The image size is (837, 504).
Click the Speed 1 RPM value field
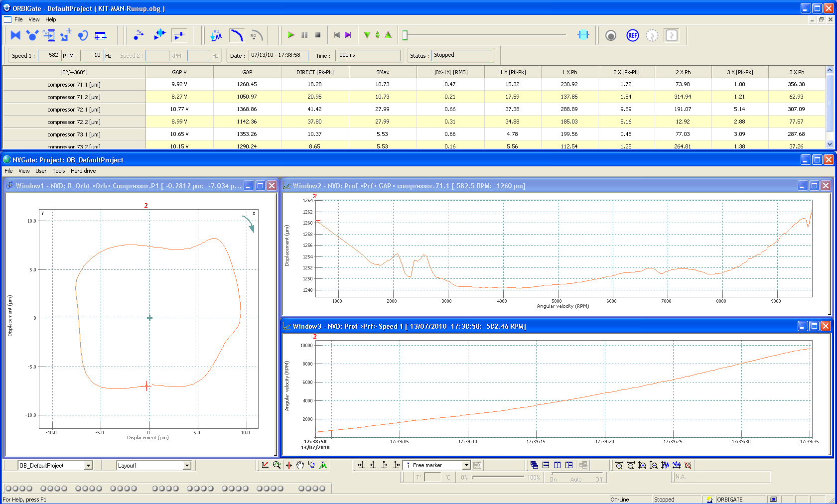click(49, 55)
